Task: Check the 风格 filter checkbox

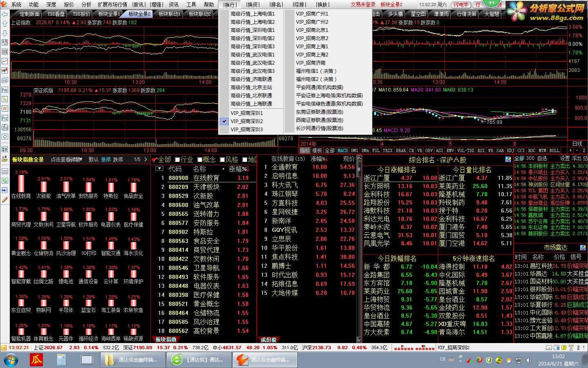Action: (223, 159)
